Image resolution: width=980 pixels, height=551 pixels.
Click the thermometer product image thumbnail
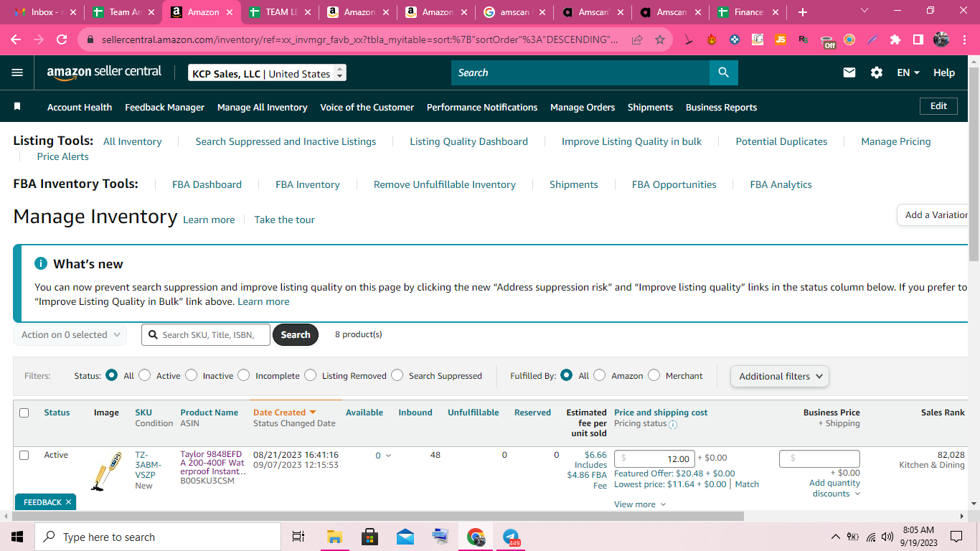106,471
